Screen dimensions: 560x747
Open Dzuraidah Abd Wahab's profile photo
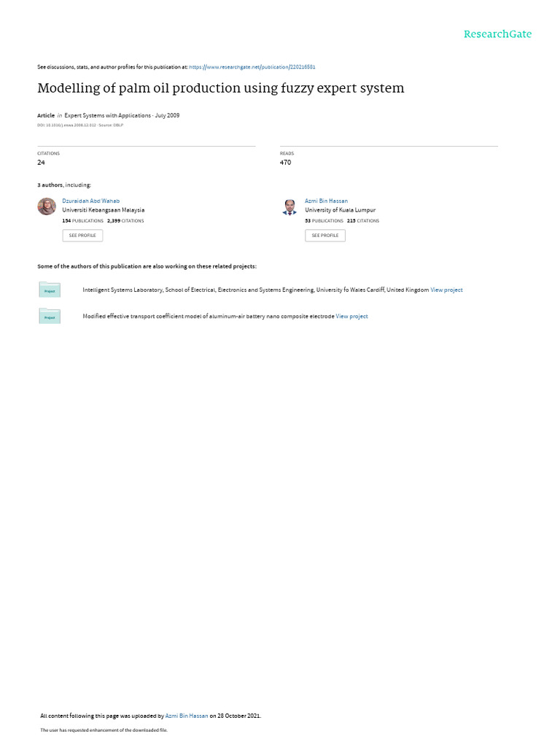point(47,206)
